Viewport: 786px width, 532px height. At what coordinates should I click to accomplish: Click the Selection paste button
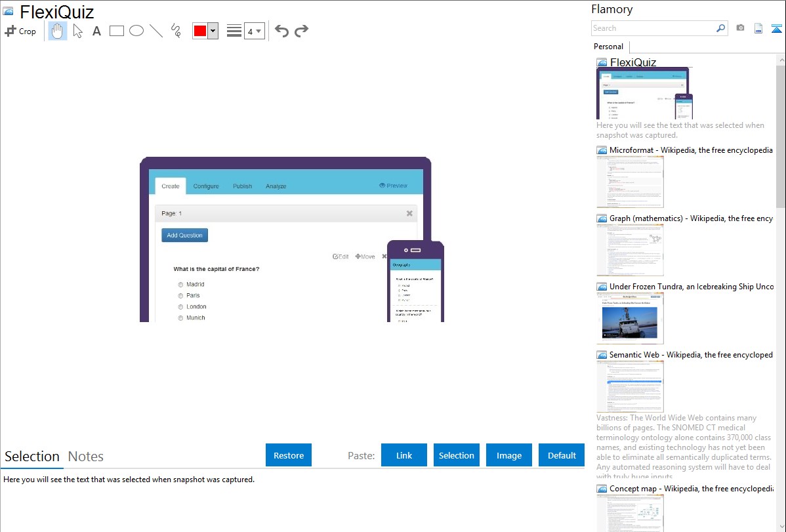[x=457, y=455]
